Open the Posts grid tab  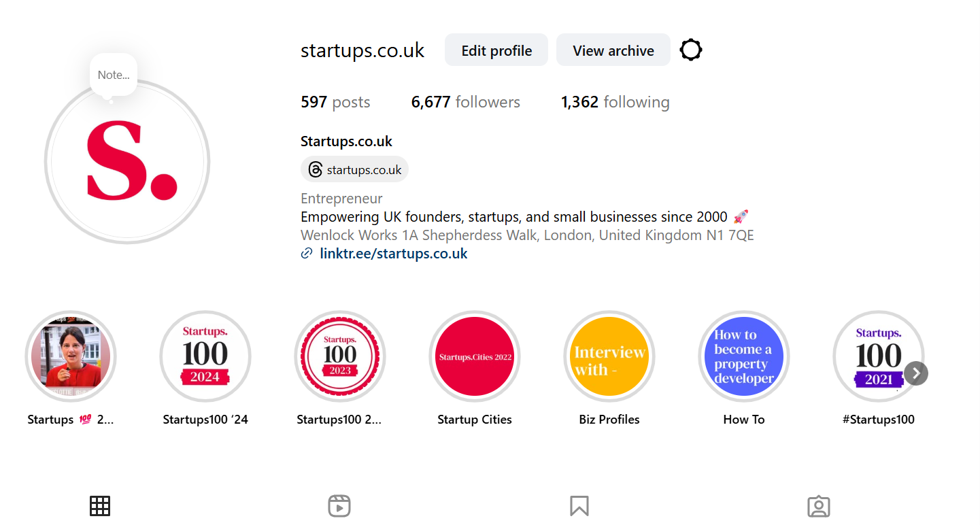pos(100,506)
